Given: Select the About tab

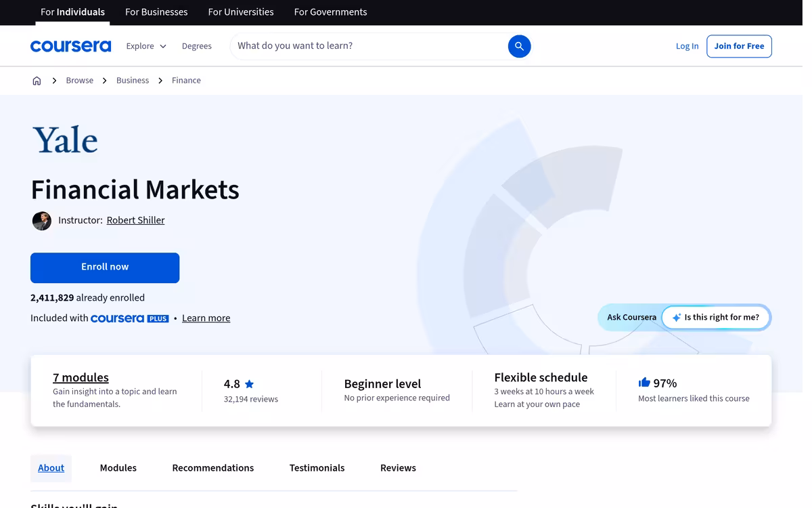Looking at the screenshot, I should pos(51,468).
